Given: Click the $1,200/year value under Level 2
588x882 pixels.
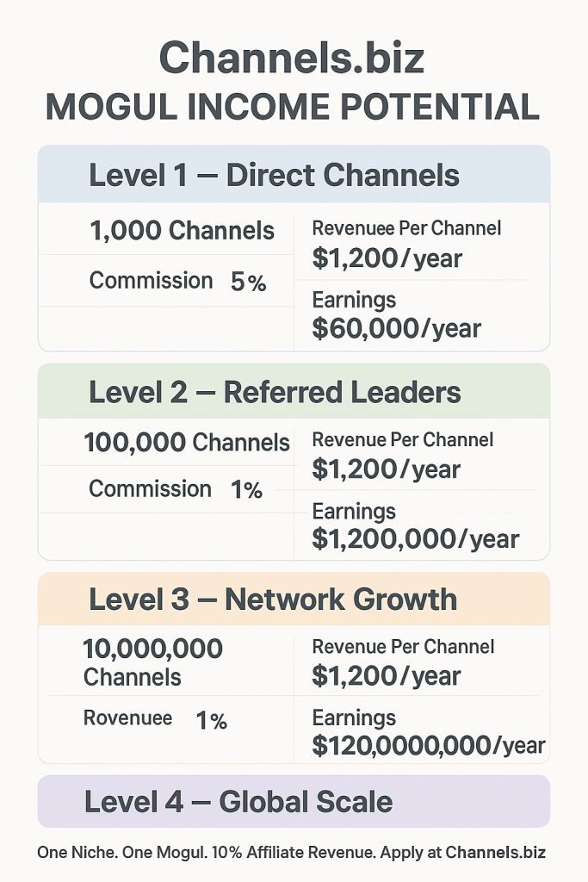Looking at the screenshot, I should [x=387, y=469].
